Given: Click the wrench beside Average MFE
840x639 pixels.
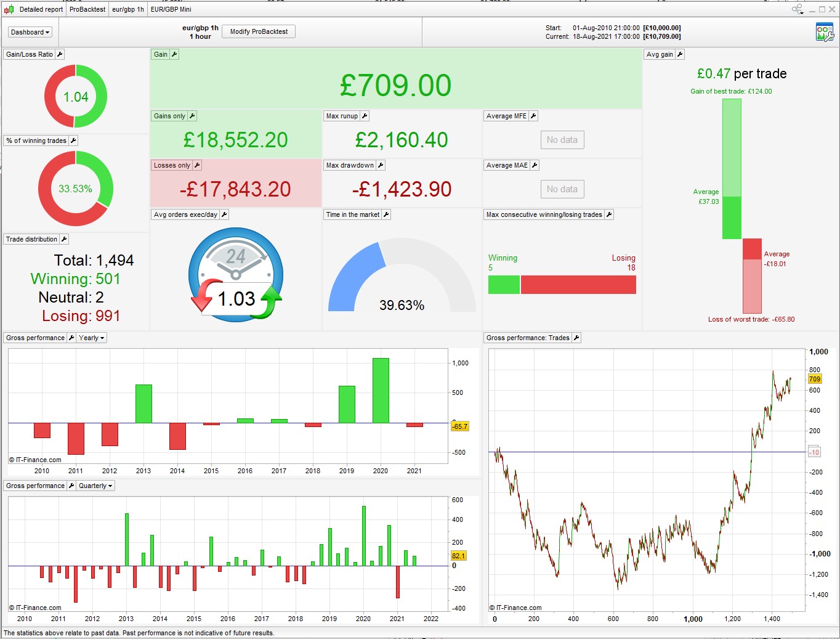Looking at the screenshot, I should tap(533, 116).
